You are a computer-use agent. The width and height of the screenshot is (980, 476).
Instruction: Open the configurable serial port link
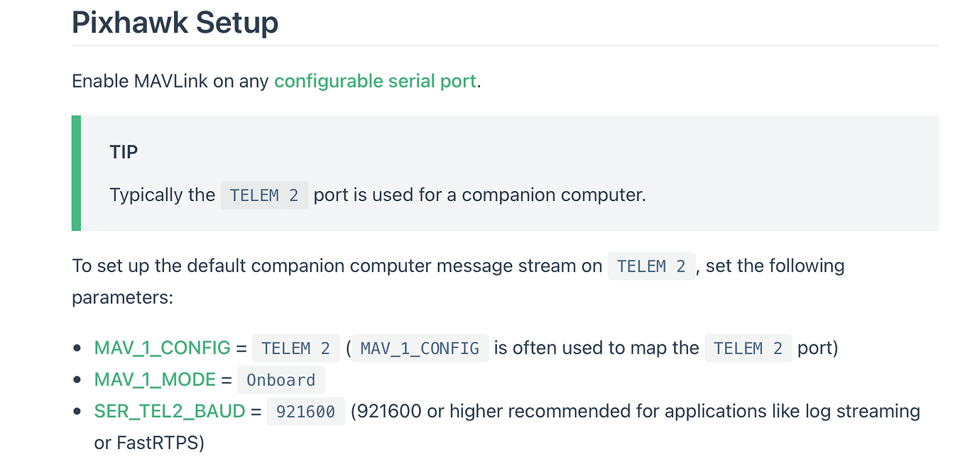click(375, 81)
